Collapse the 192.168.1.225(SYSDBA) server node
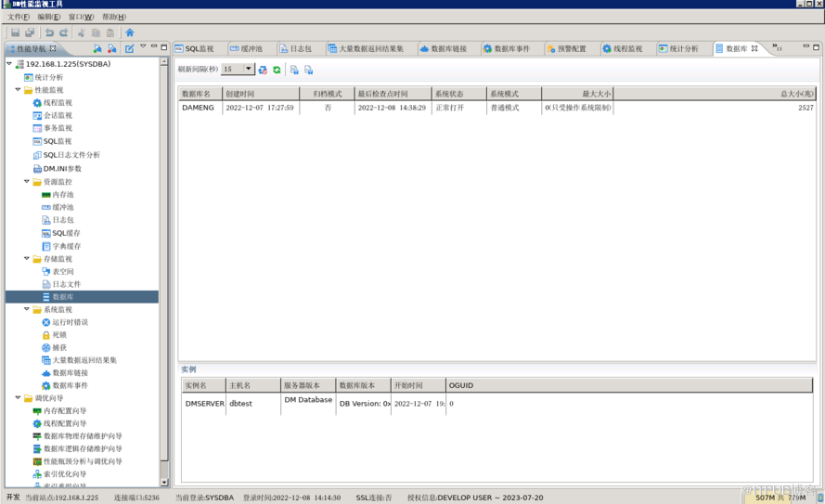 click(x=9, y=64)
